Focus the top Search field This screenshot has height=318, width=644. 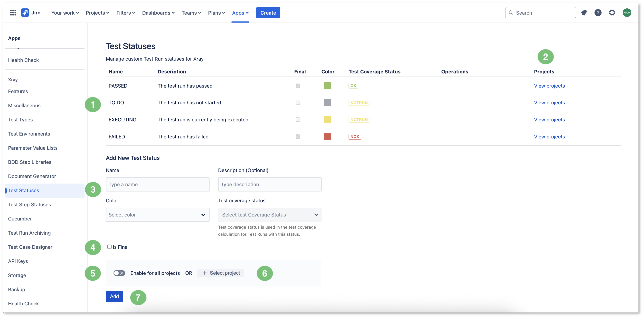coord(540,13)
